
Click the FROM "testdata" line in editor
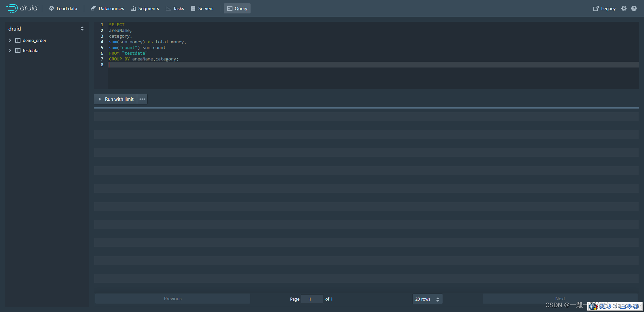(x=128, y=53)
